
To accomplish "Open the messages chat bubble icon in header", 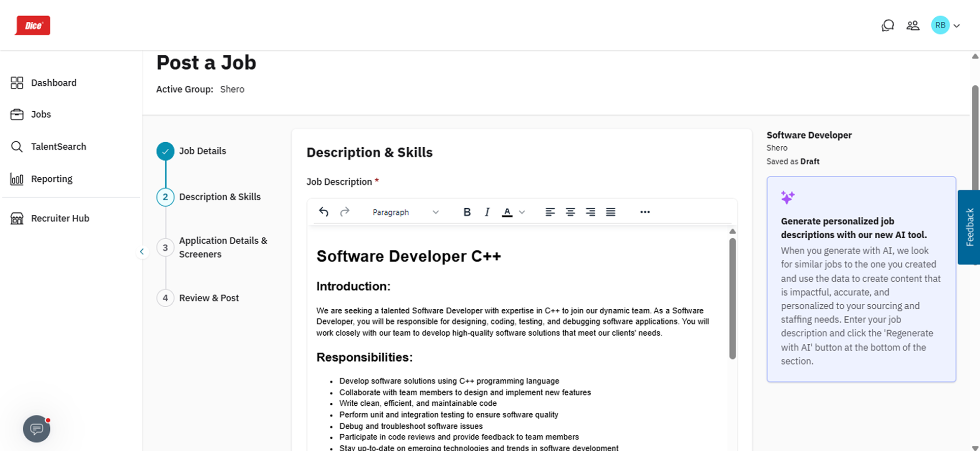I will click(887, 25).
